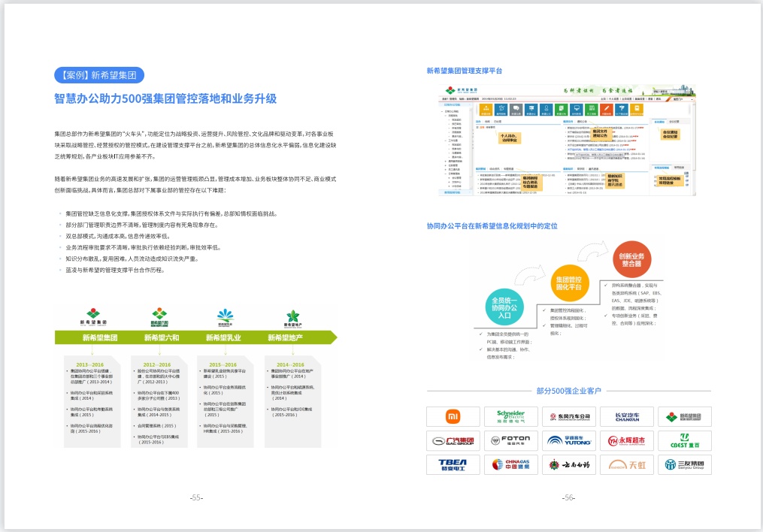Click the heading 协同办公平台在新希望信息化规划中的定位
The height and width of the screenshot is (532, 763).
click(x=492, y=226)
